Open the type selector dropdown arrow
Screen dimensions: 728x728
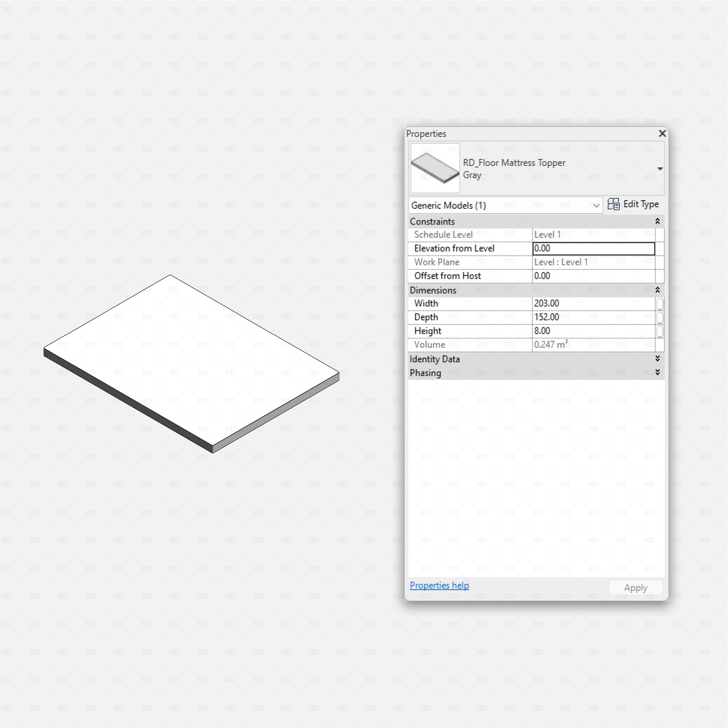[x=660, y=169]
